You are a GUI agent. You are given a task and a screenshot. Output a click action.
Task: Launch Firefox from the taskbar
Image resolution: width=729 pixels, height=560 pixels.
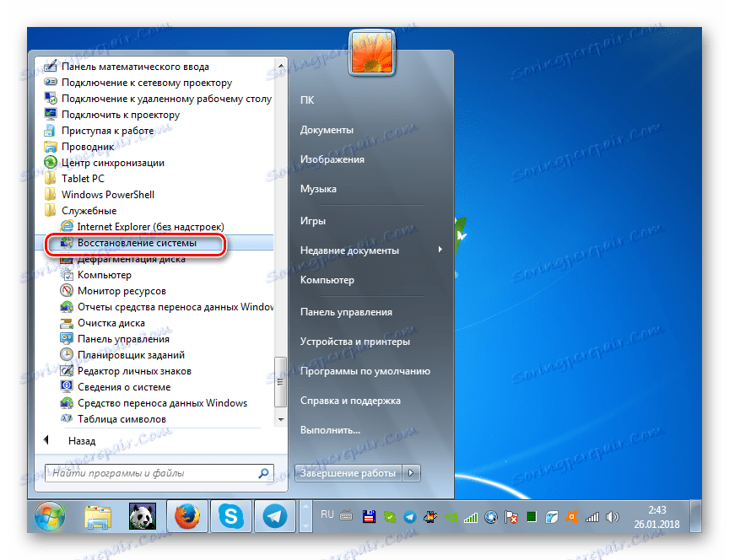tap(187, 517)
